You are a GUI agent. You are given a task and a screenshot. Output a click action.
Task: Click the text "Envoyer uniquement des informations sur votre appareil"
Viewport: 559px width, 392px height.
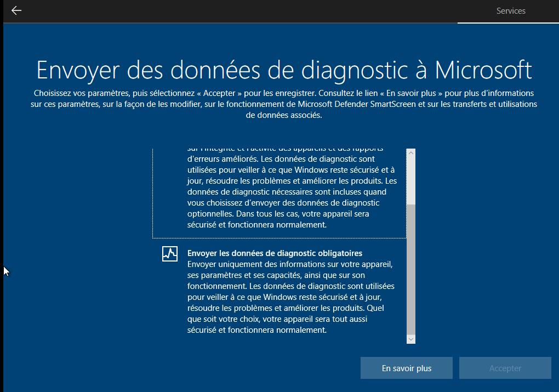(x=290, y=264)
